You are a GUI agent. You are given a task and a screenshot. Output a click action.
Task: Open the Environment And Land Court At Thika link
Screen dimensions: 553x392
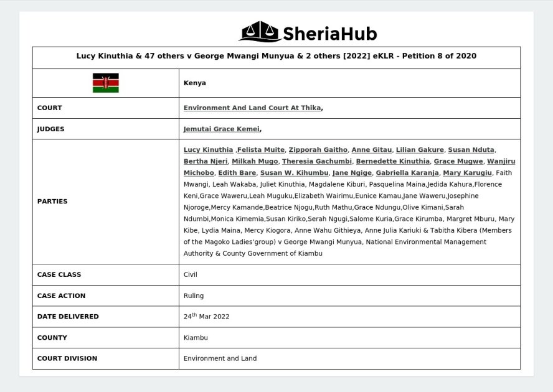pyautogui.click(x=252, y=107)
